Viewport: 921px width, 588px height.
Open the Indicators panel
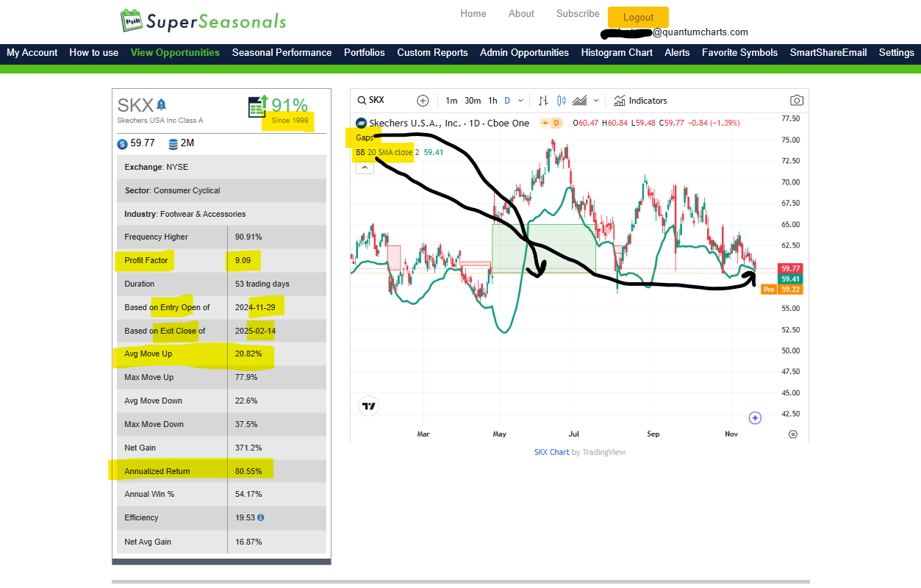tap(640, 101)
